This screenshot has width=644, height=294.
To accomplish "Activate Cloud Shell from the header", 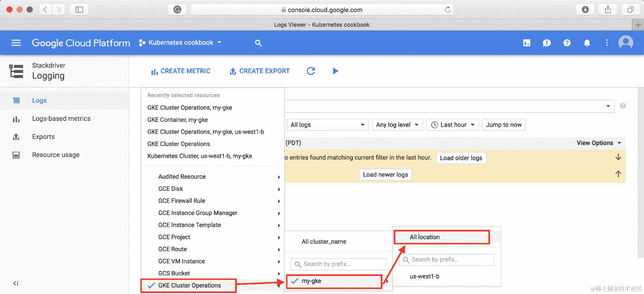I will pos(527,43).
